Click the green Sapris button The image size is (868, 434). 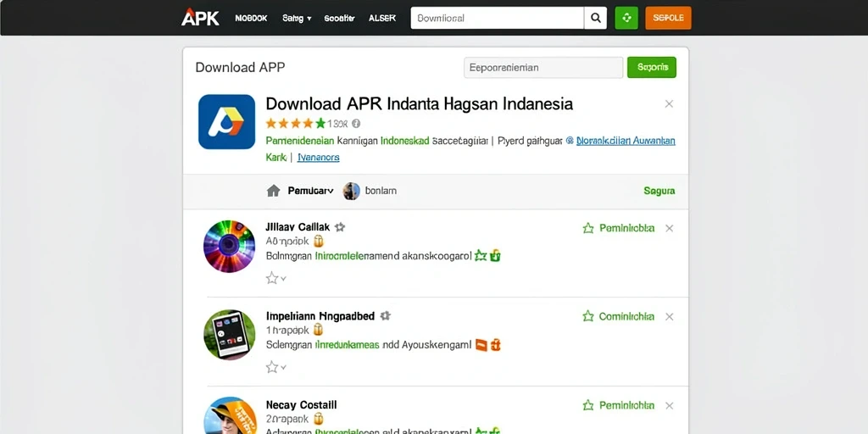pyautogui.click(x=652, y=68)
